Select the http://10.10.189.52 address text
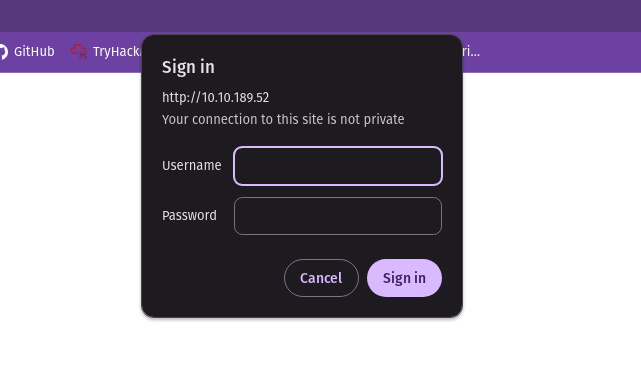641x376 pixels. [x=215, y=97]
